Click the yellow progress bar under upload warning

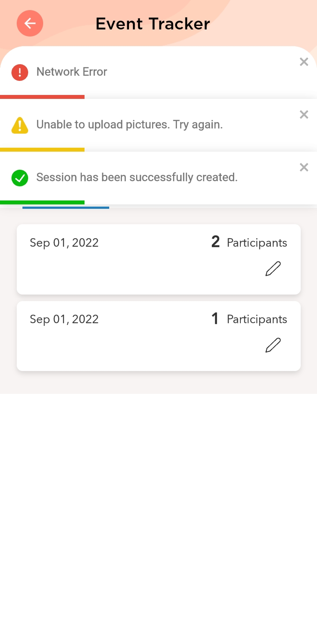(42, 149)
